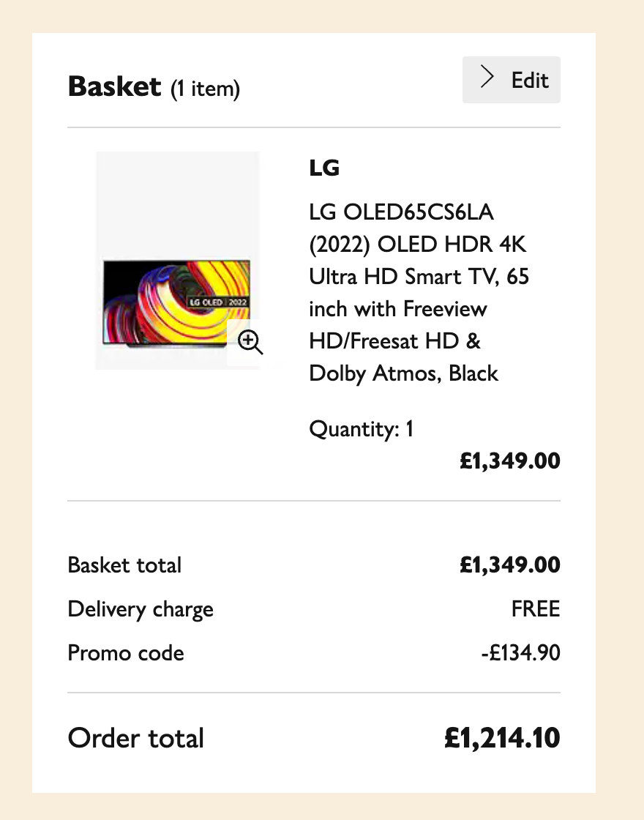Click the -£134.90 promo discount
Image resolution: width=644 pixels, height=820 pixels.
click(520, 653)
